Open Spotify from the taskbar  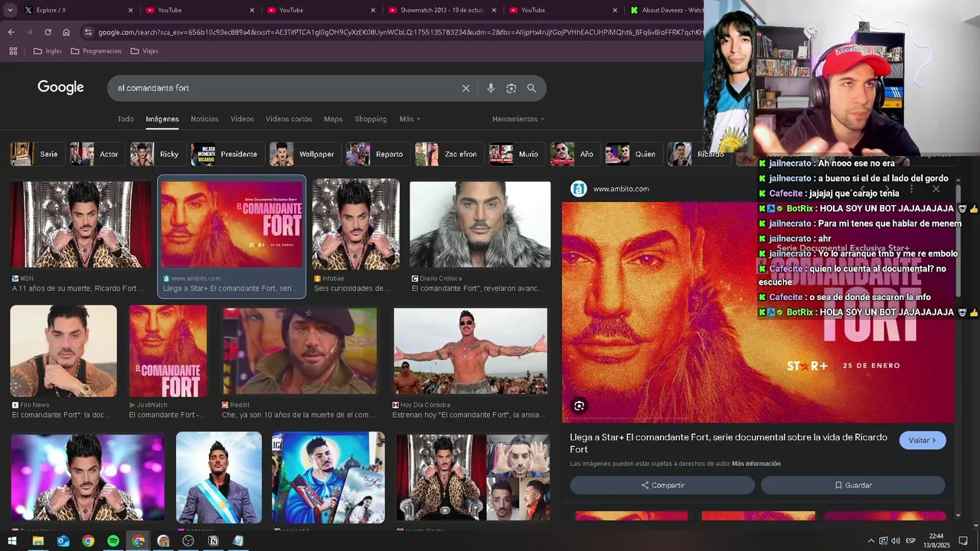[x=113, y=541]
